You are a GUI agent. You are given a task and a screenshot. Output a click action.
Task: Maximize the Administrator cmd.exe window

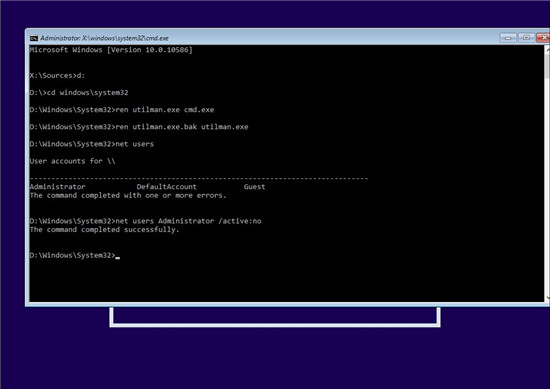526,38
